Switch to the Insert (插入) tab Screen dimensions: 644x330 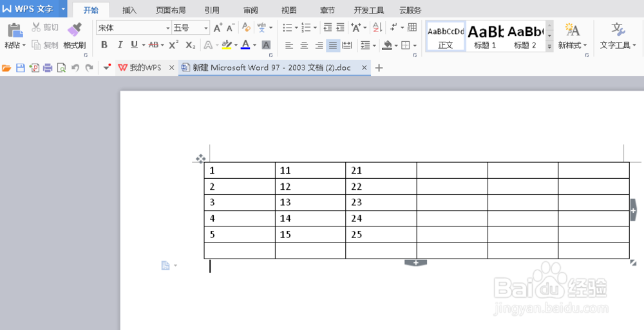[x=129, y=10]
